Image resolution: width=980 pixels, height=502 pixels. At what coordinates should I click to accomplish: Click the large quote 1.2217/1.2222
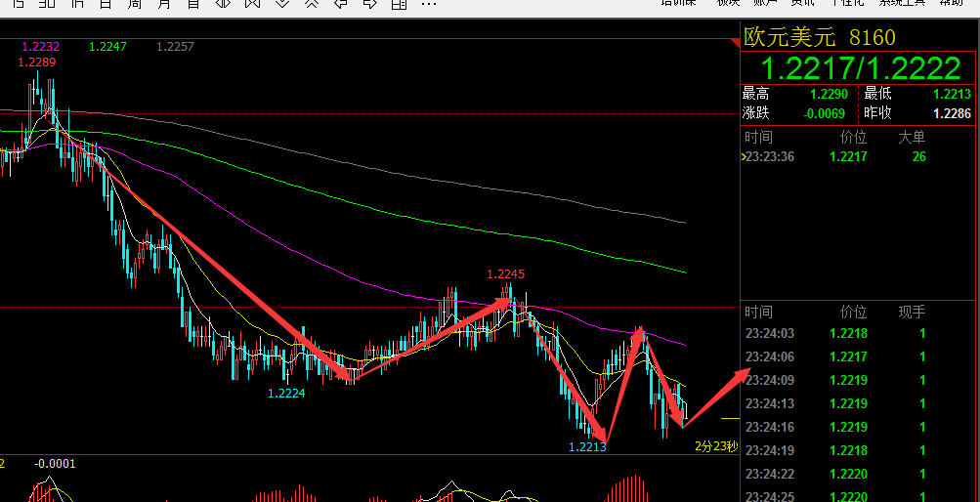click(x=860, y=68)
